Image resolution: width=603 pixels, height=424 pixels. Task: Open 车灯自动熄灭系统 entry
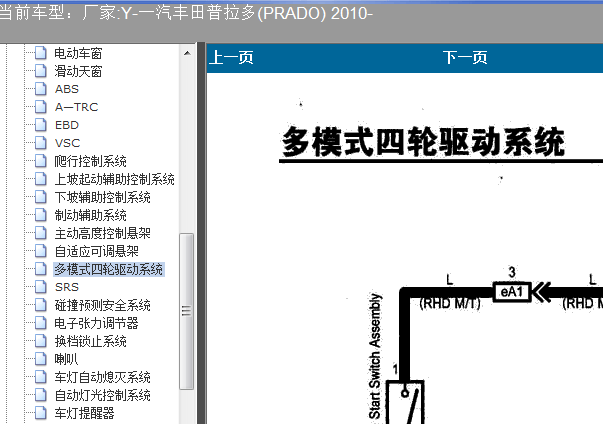[x=102, y=377]
